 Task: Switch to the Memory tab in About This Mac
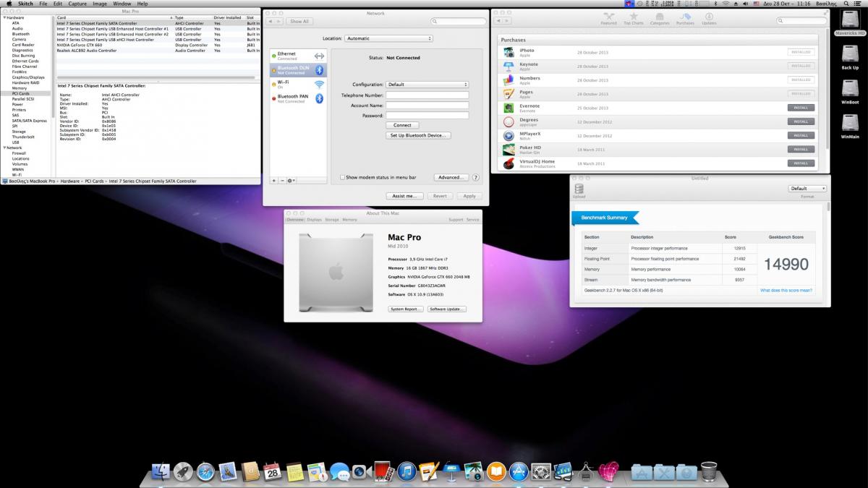click(349, 219)
